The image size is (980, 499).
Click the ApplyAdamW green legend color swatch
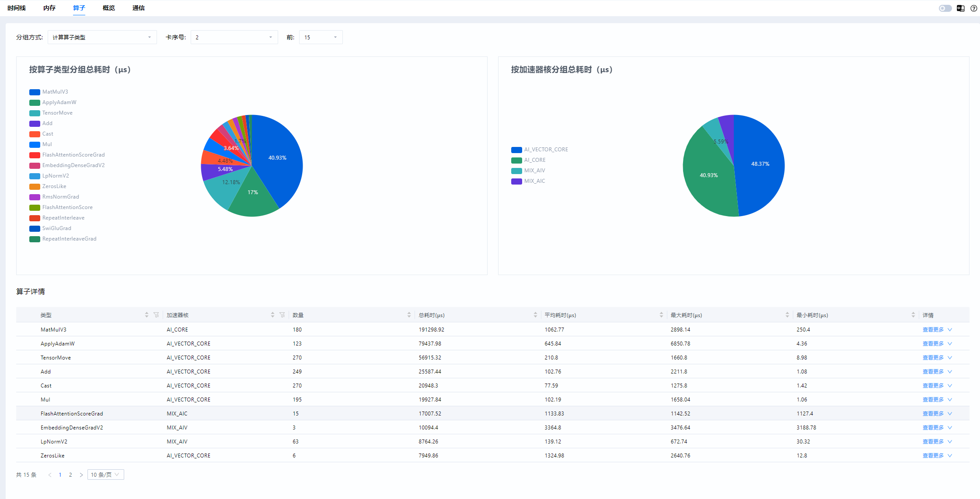pyautogui.click(x=35, y=102)
